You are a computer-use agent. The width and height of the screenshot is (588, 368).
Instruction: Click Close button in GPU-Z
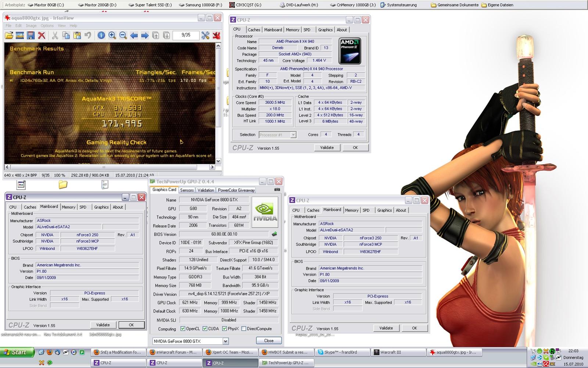(x=269, y=341)
